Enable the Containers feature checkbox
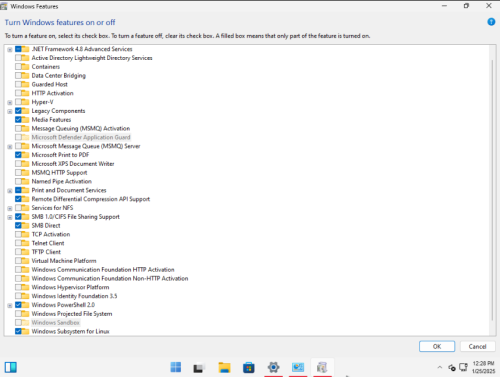 [18, 67]
